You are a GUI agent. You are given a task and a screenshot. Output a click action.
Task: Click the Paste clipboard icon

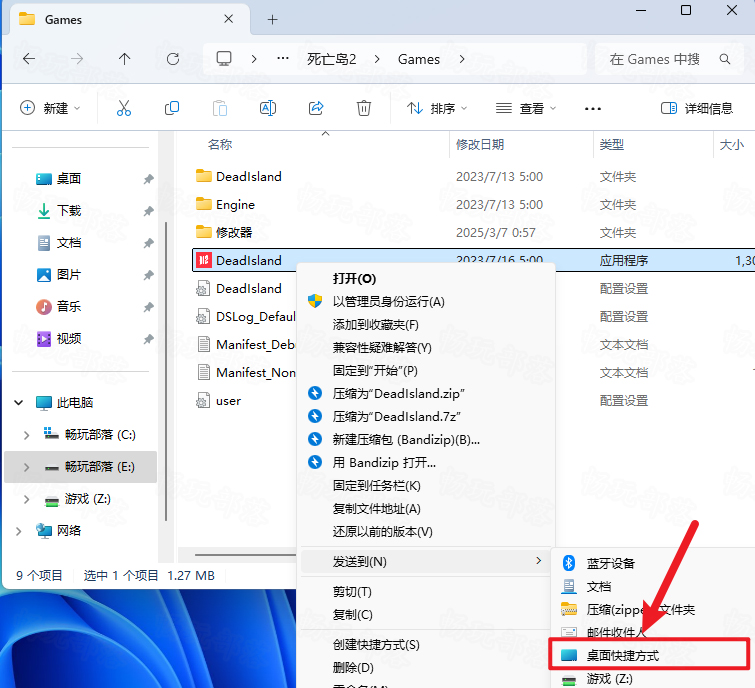pyautogui.click(x=220, y=108)
